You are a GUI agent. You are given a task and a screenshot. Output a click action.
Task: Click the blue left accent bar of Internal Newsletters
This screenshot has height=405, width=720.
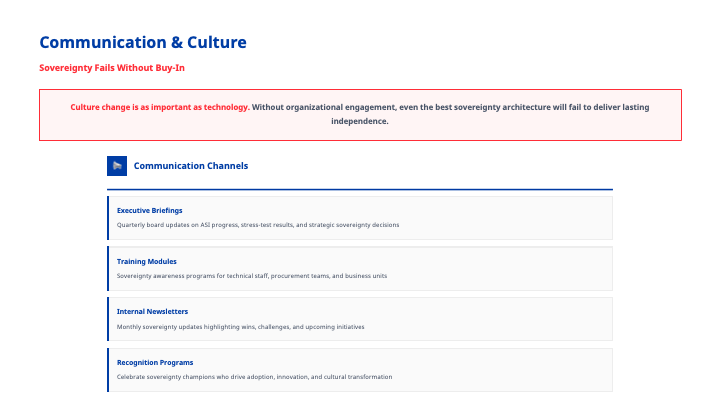[108, 319]
